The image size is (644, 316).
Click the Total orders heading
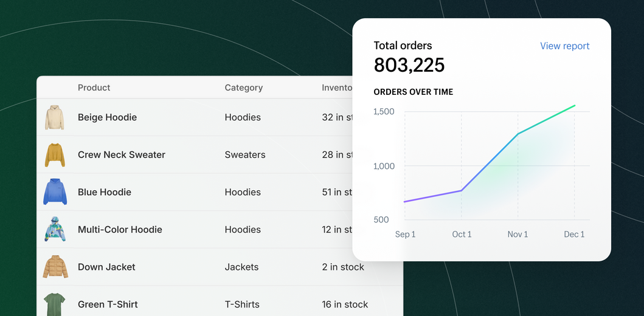point(403,46)
